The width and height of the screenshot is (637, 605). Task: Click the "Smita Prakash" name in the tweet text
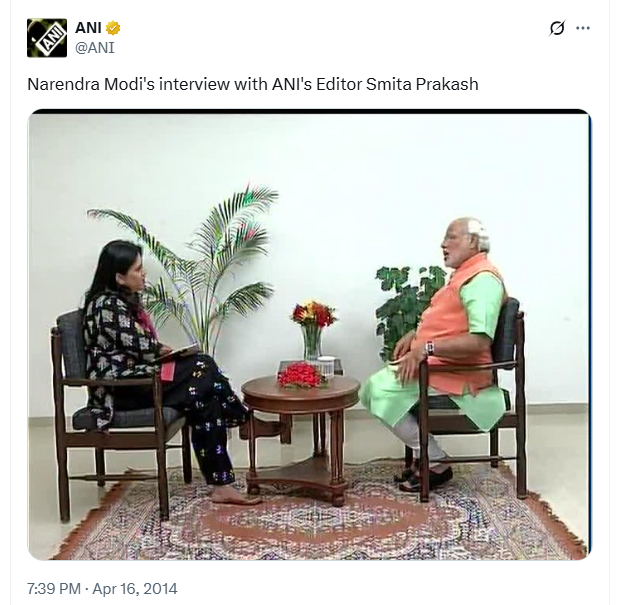422,84
